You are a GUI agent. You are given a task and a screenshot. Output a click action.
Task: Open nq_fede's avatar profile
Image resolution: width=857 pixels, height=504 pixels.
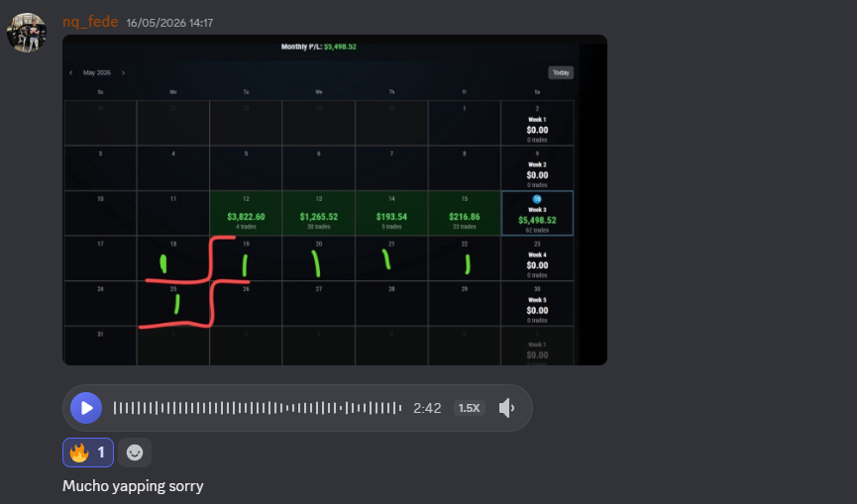point(26,33)
